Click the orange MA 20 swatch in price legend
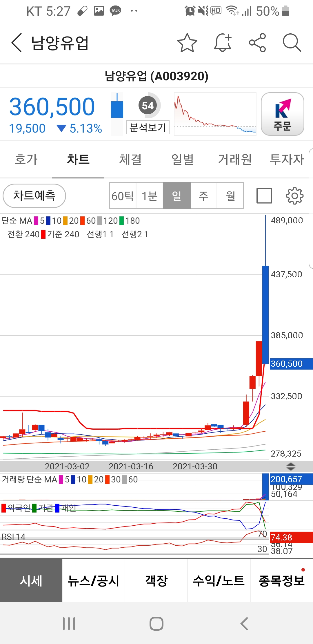Screen dimensions: 313x644 pyautogui.click(x=65, y=221)
